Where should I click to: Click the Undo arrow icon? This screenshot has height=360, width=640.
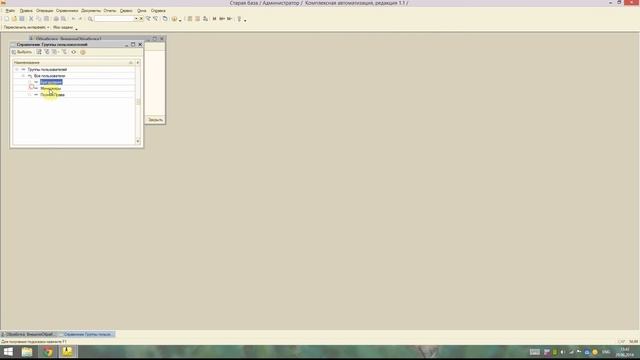[73, 19]
